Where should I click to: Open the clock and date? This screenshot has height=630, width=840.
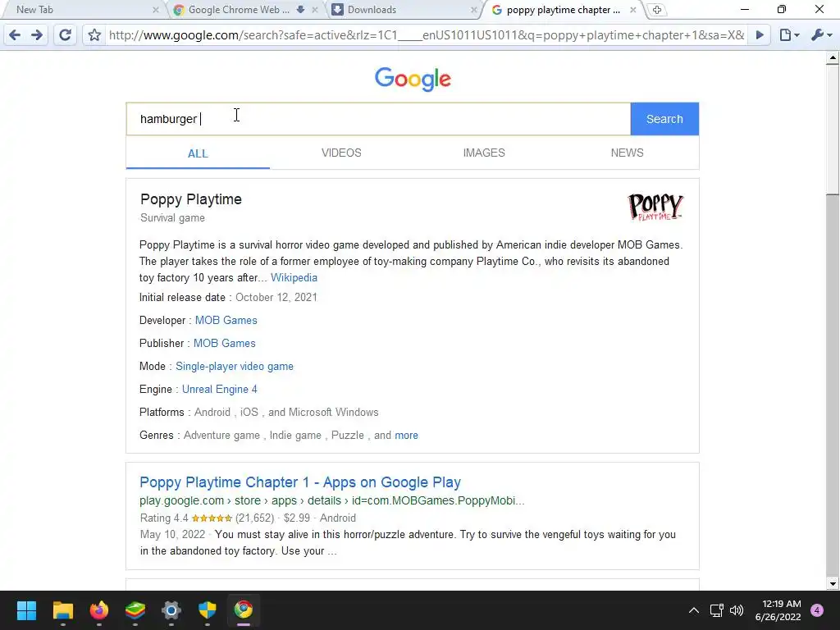778,610
